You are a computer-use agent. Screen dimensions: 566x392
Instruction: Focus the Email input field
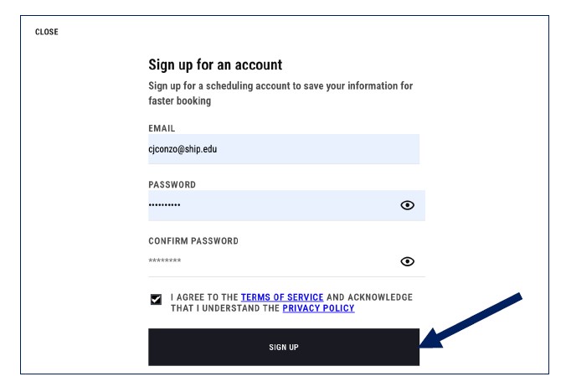284,149
